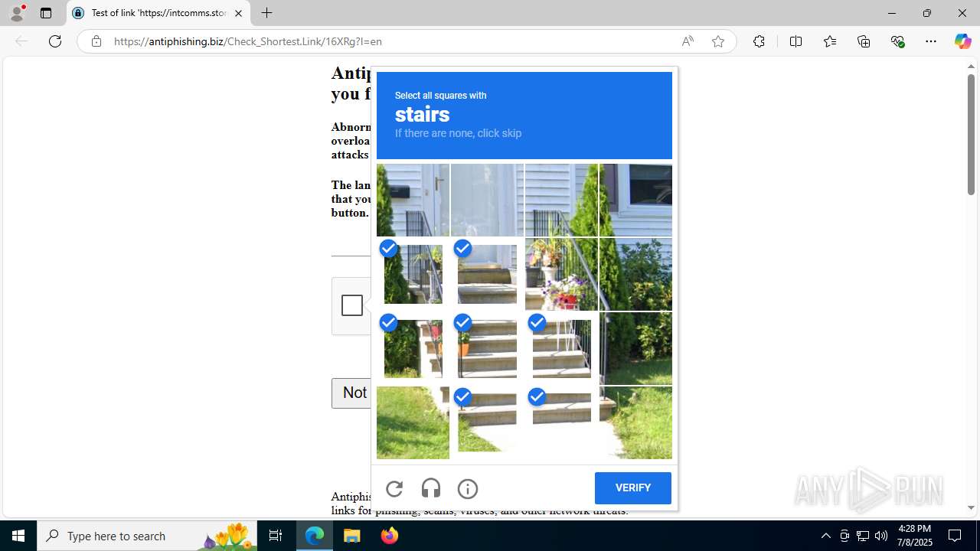Select the top-left tile with mailbox and door
Screen dimensions: 980x551
(413, 200)
